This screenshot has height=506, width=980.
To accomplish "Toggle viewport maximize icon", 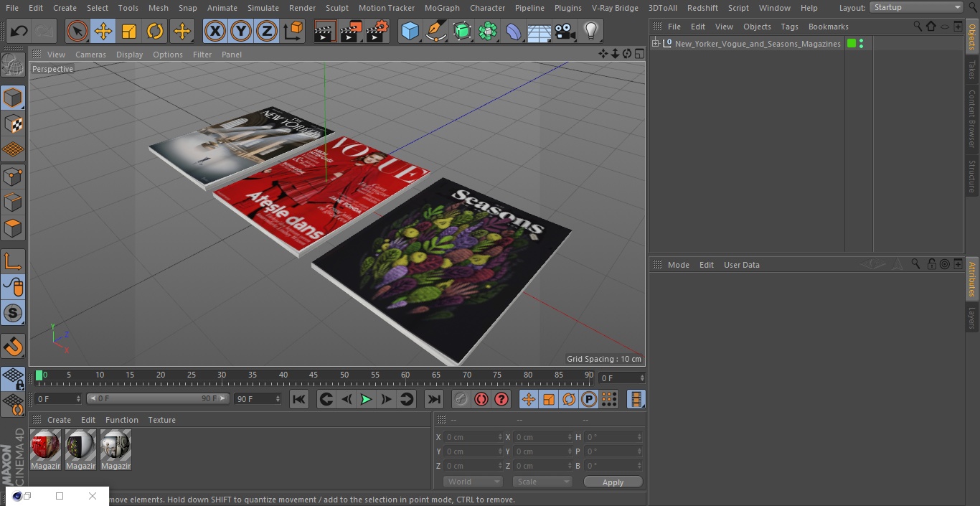I will coord(639,54).
